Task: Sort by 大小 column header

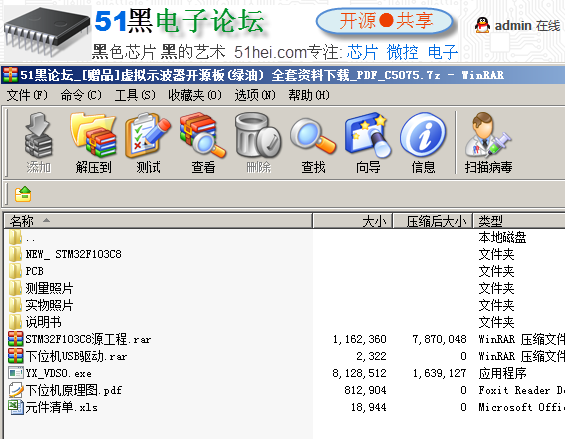Action: pos(353,221)
